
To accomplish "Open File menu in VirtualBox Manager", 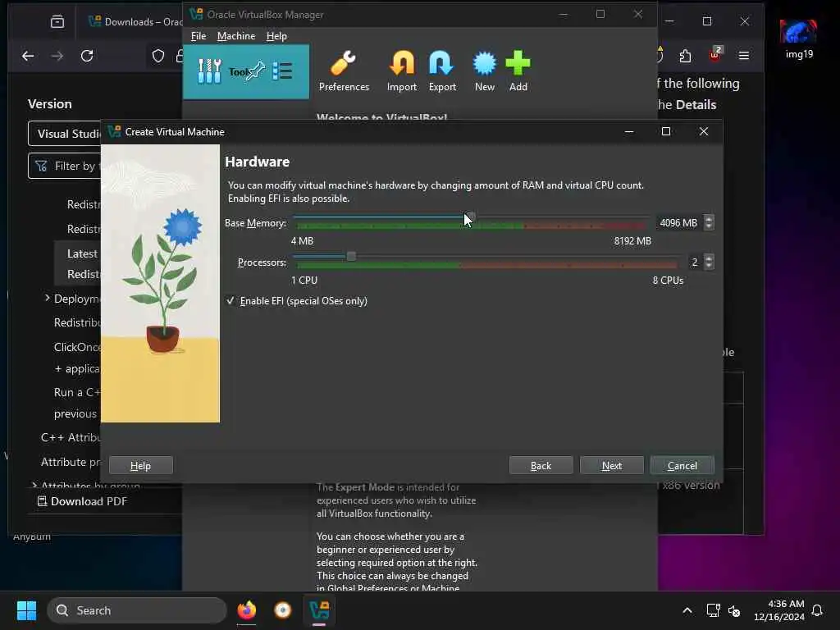I will click(x=199, y=36).
